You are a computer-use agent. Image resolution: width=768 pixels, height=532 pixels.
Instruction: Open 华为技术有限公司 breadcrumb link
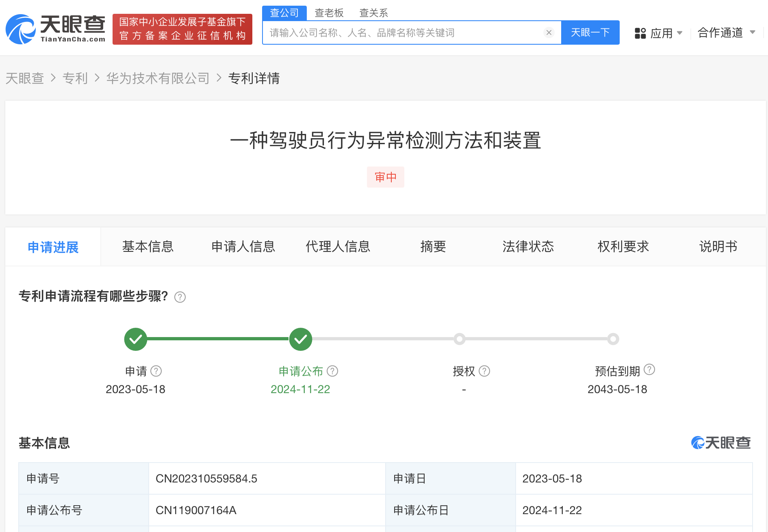[158, 78]
